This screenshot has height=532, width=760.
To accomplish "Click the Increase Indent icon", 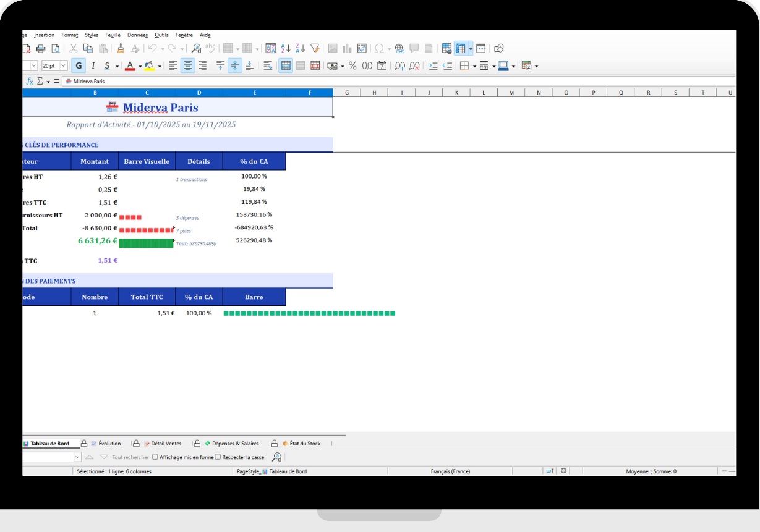I will point(433,65).
